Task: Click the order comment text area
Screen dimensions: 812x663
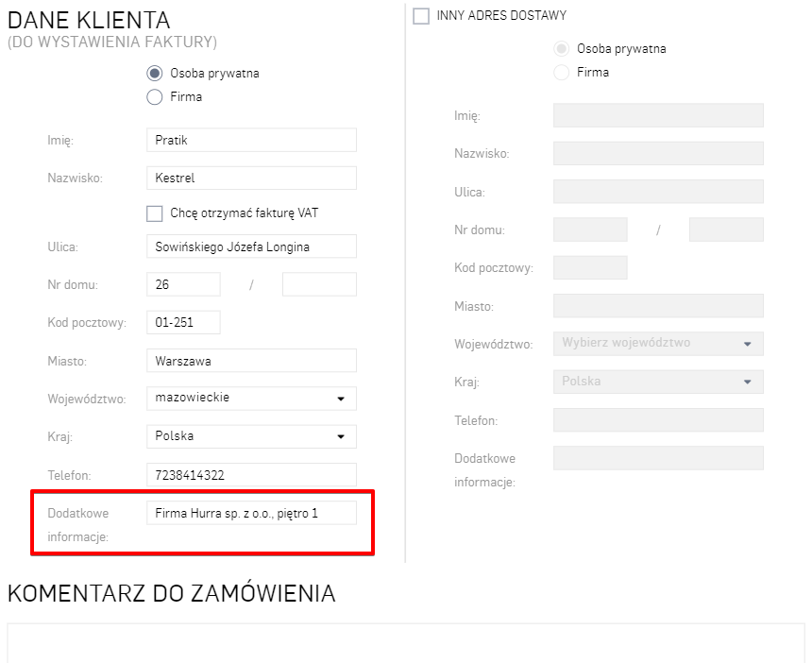Action: coord(406,644)
